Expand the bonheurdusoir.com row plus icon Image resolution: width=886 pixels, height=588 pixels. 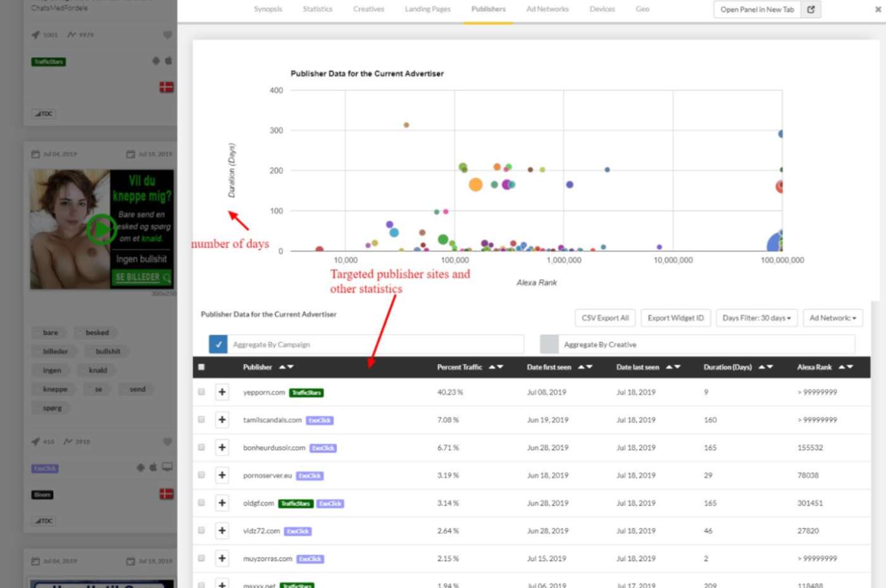tap(222, 447)
